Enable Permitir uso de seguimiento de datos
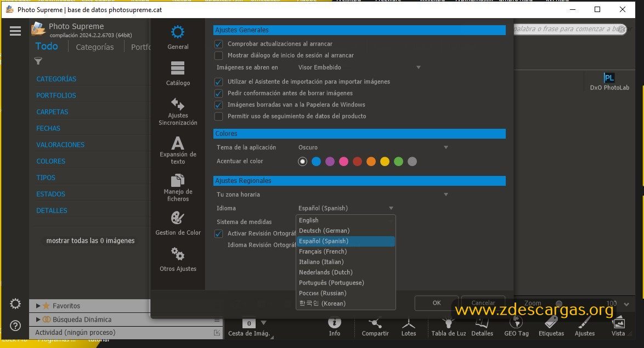 coord(218,116)
